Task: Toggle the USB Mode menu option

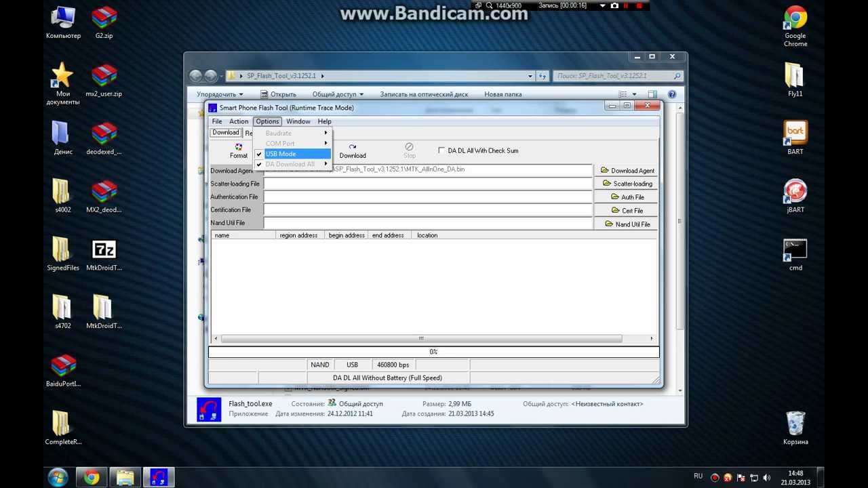Action: coord(293,154)
